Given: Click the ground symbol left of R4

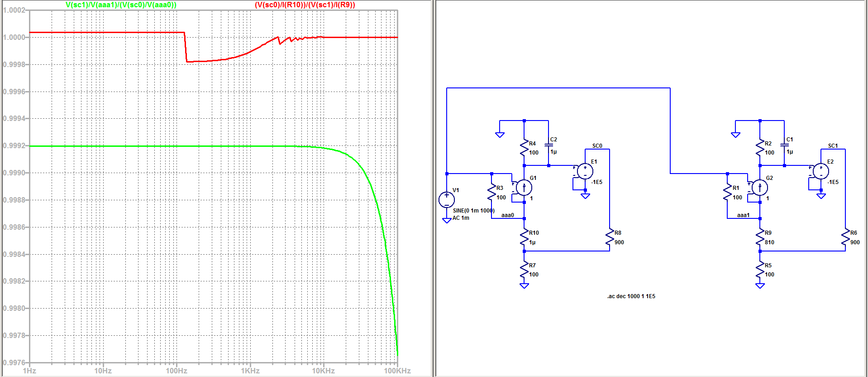Looking at the screenshot, I should (500, 135).
